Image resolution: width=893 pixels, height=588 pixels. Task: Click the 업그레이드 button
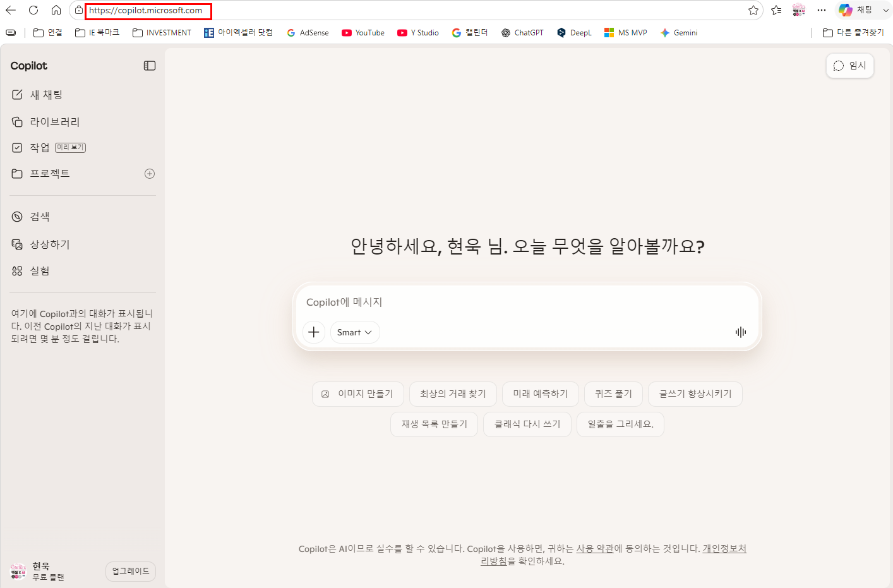[131, 572]
